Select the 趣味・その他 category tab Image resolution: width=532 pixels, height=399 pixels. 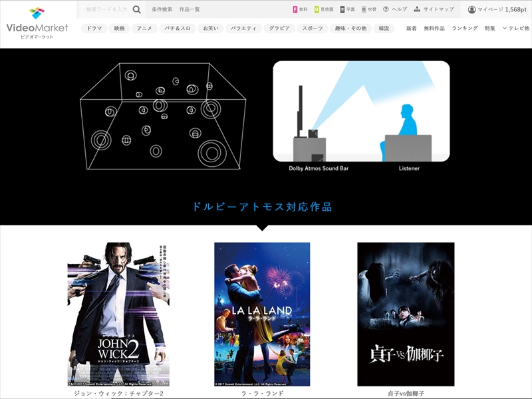tap(351, 29)
